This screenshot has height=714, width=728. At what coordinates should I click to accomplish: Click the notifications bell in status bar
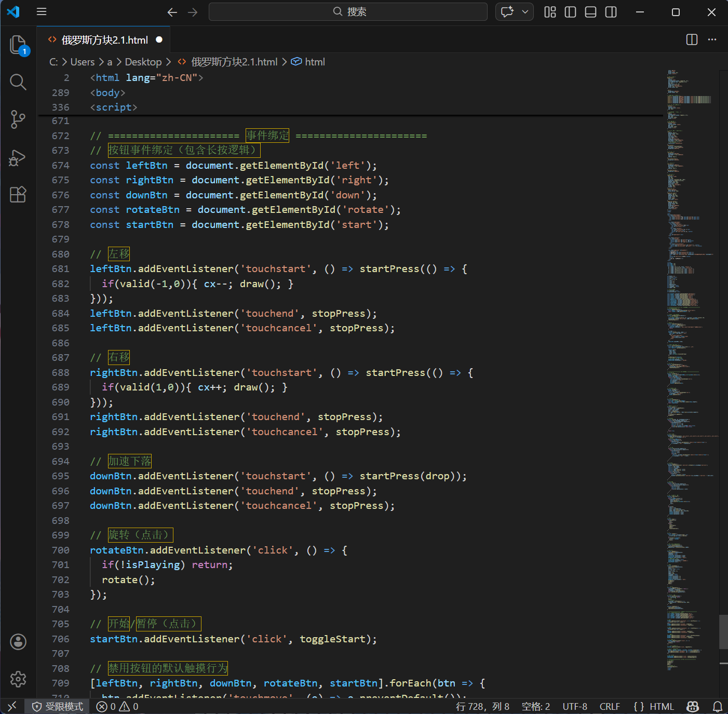coord(717,706)
